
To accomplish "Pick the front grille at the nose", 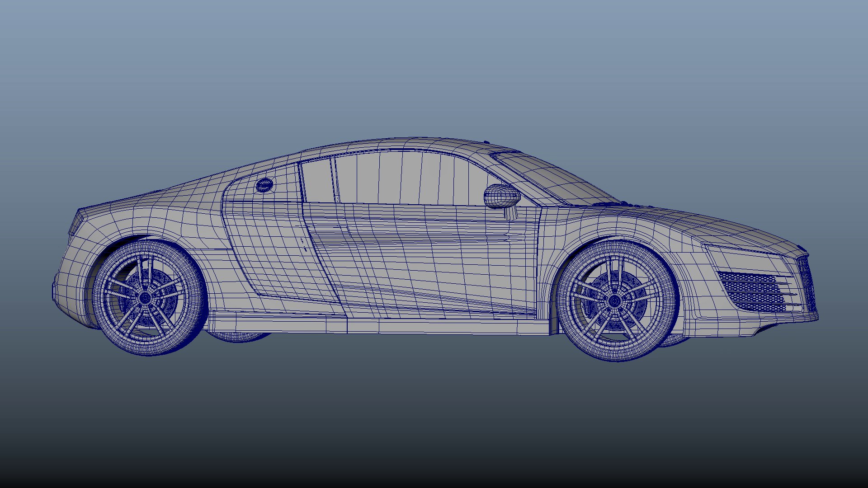I will [x=807, y=284].
